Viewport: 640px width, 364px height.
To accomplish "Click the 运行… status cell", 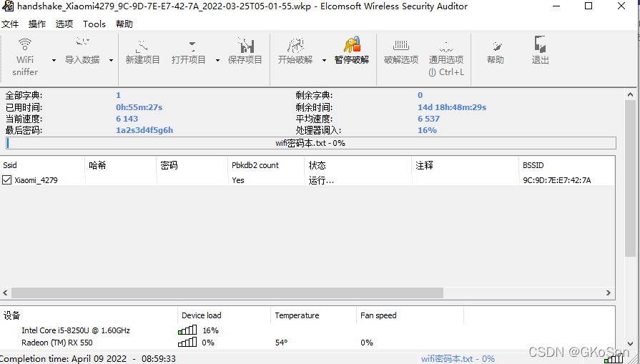I will [321, 180].
